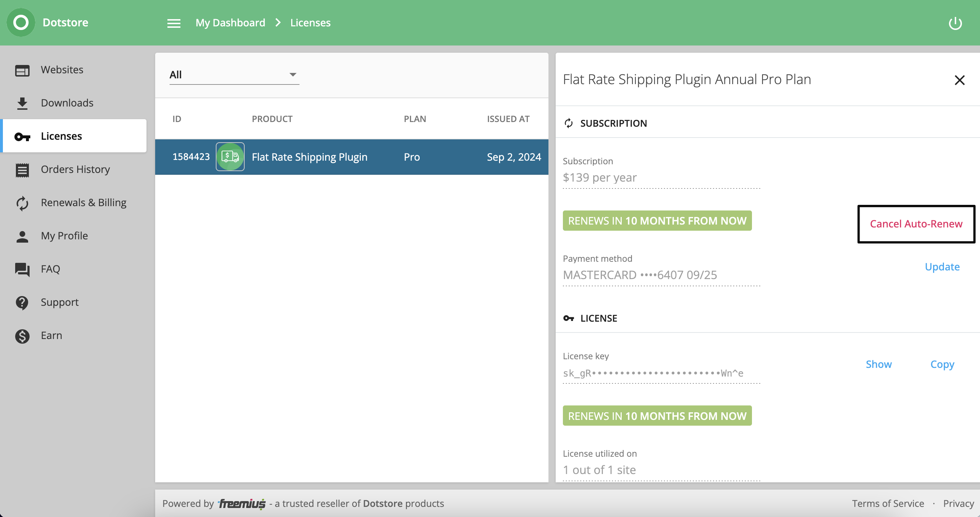Click the License section key icon
980x517 pixels.
click(568, 318)
